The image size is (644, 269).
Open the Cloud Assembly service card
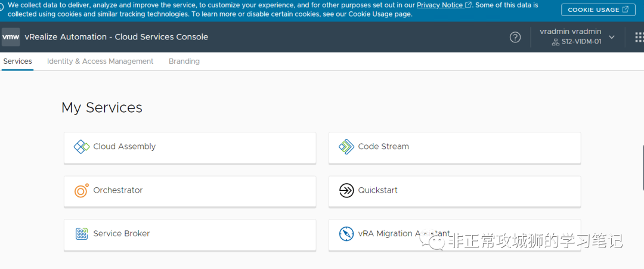point(190,147)
